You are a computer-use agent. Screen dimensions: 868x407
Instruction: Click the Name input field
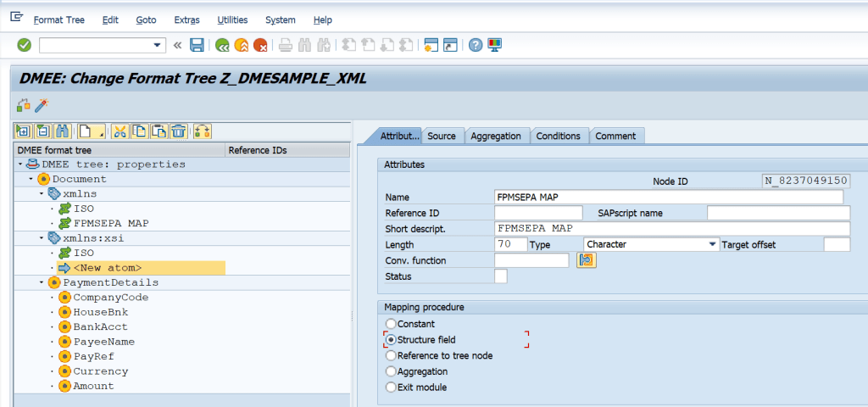[669, 197]
